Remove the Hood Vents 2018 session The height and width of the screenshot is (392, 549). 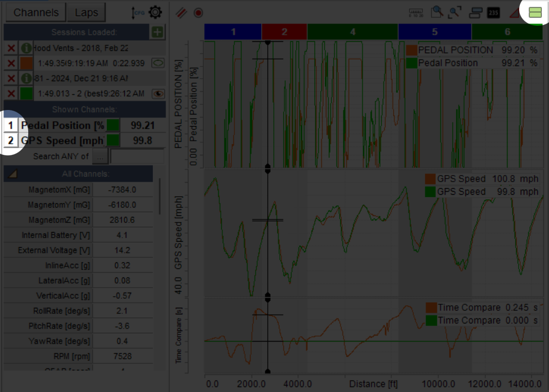click(x=11, y=48)
